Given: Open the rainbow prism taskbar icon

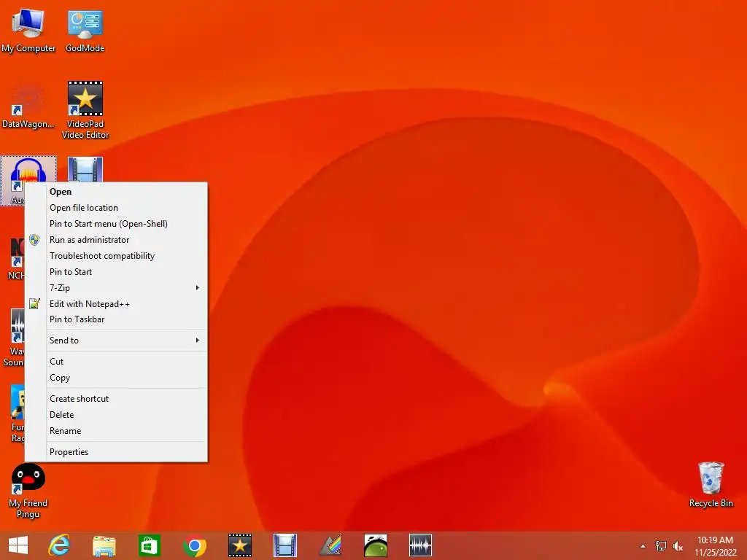Looking at the screenshot, I should [x=330, y=545].
